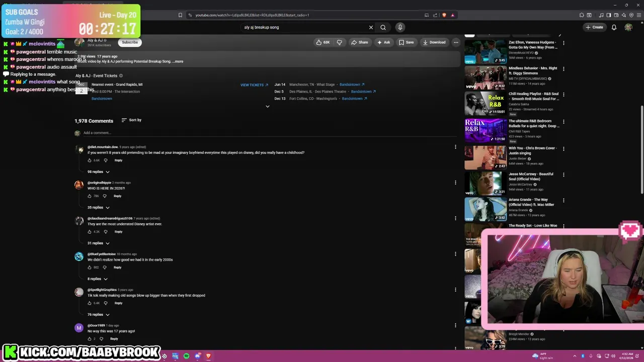Image resolution: width=644 pixels, height=362 pixels.
Task: Click the Brave Rewards triangle icon
Action: 452,15
